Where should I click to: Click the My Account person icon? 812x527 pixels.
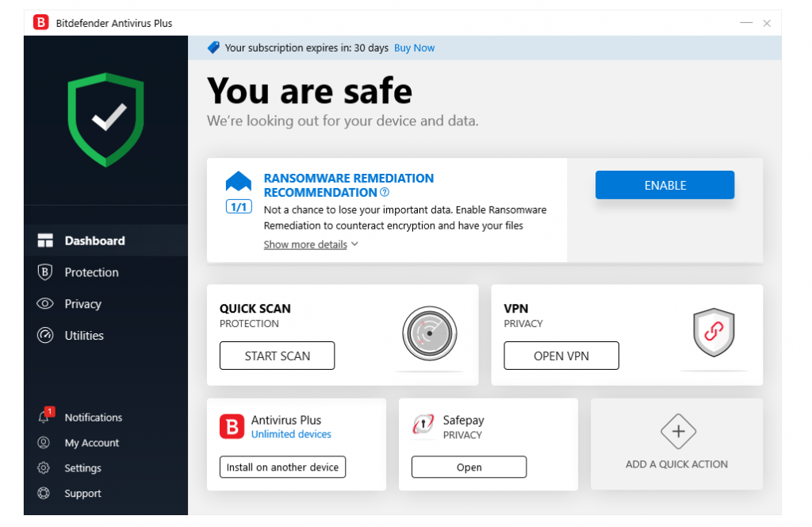pos(44,443)
